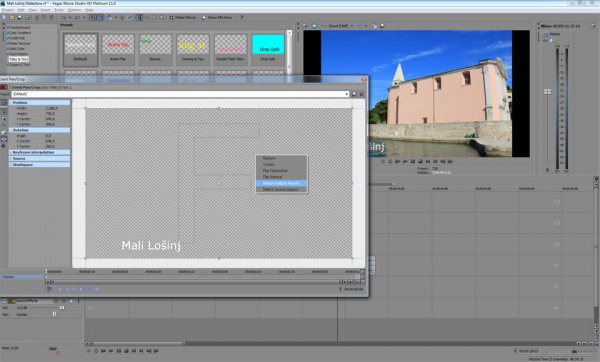
Task: Open the Project menu
Action: click(x=8, y=10)
